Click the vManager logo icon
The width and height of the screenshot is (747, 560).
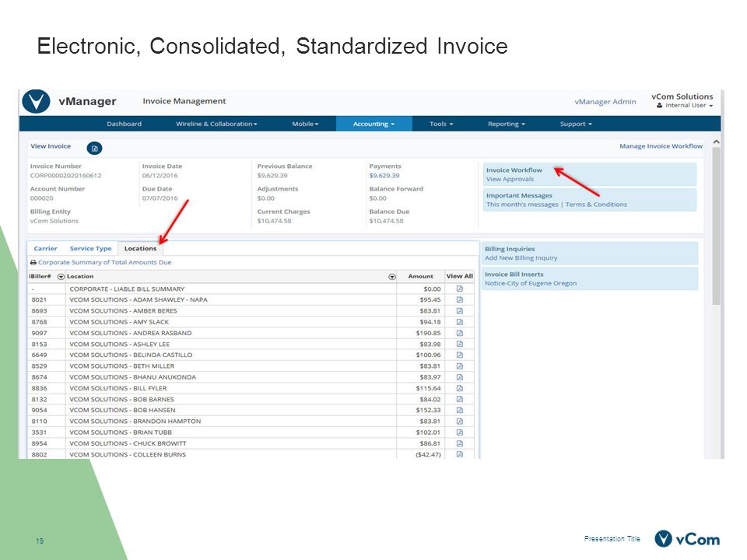(x=37, y=101)
